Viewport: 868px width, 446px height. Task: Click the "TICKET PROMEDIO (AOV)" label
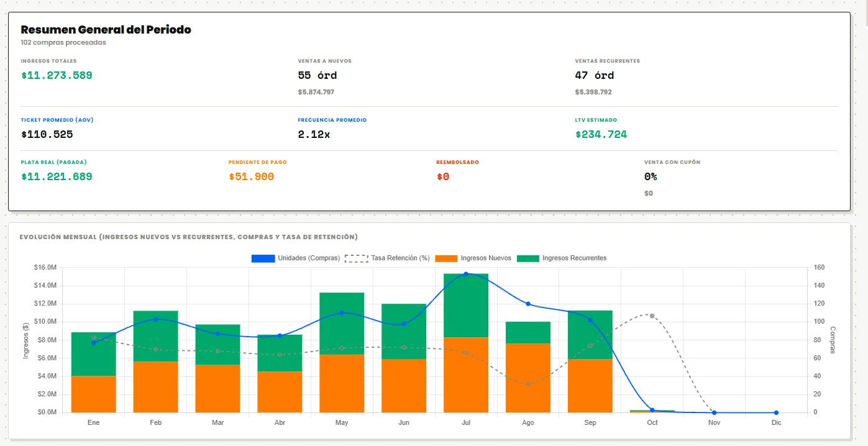[57, 120]
